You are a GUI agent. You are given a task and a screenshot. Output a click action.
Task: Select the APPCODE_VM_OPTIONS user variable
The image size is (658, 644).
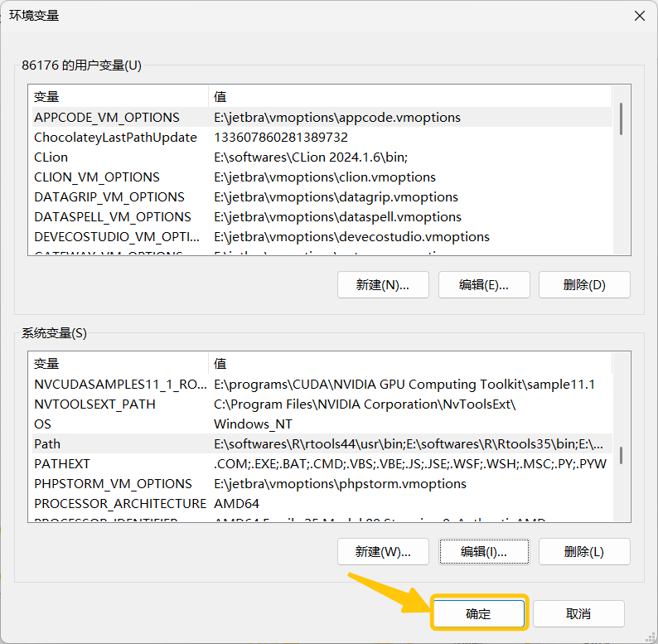[106, 118]
